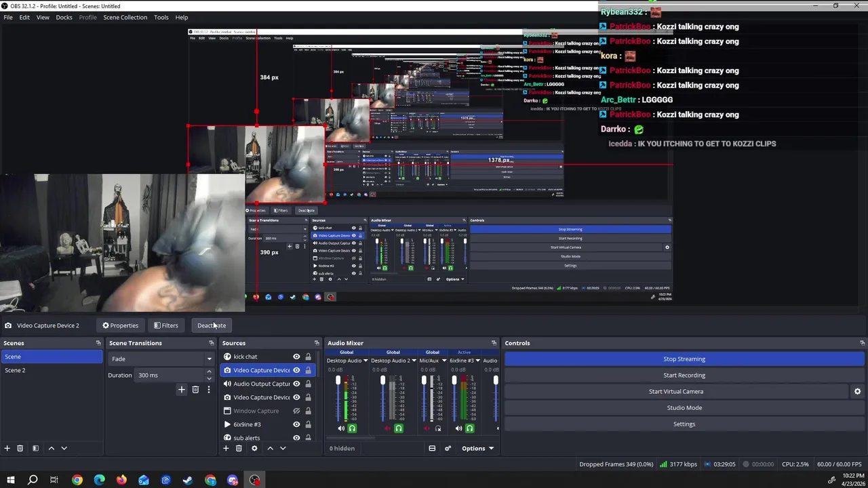Open Advanced Audio Properties gears icon

[x=448, y=448]
